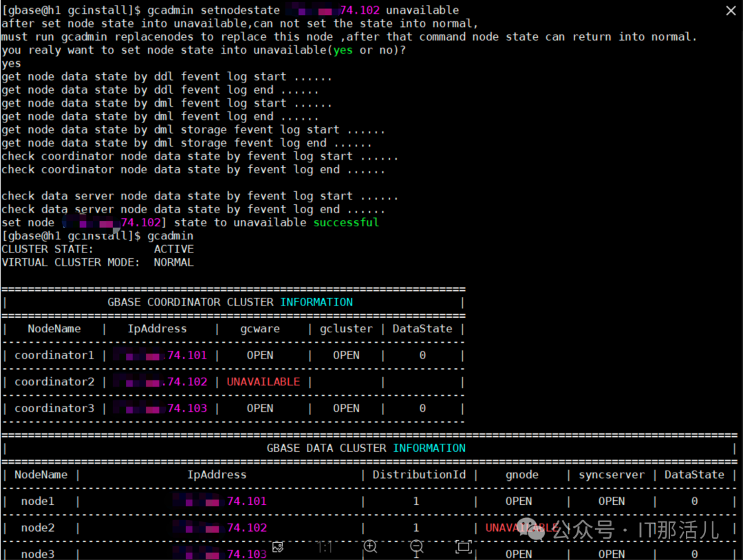The height and width of the screenshot is (560, 743).
Task: Click coordinator3's IP address ending 74.103
Action: [x=160, y=409]
